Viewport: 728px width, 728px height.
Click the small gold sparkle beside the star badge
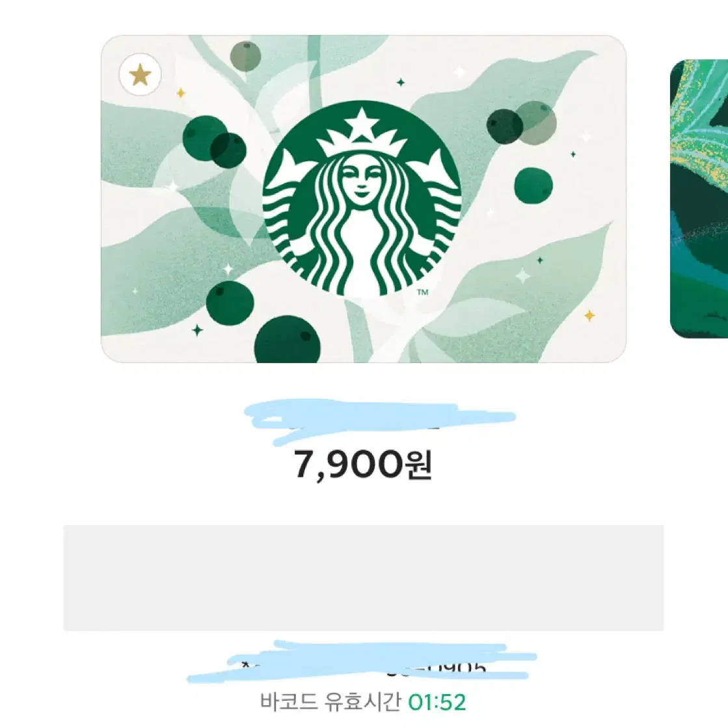click(181, 93)
